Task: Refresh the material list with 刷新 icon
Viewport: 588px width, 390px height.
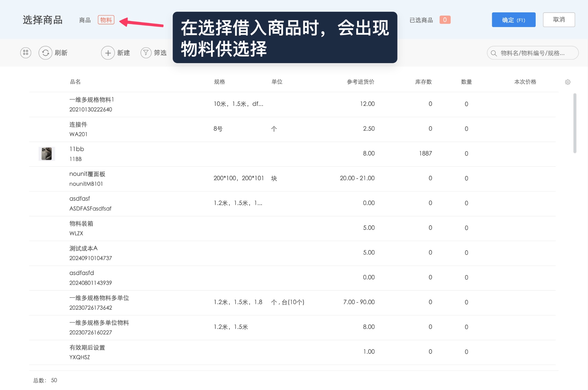Action: coord(45,53)
